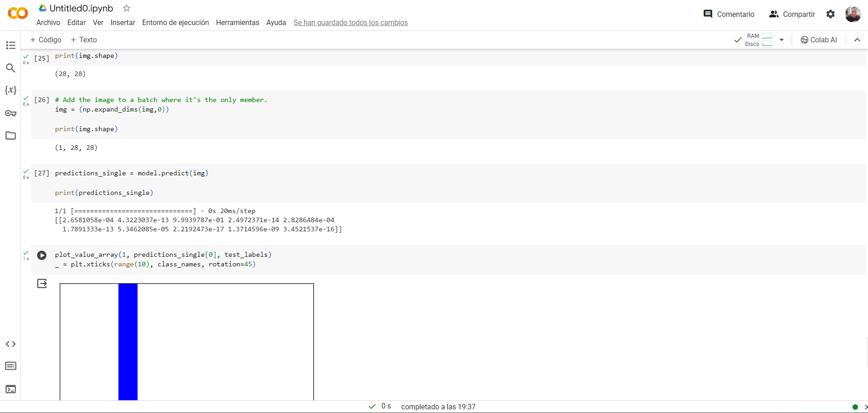Open the variables inspector {x} icon
Screen dimensions: 868x413
click(10, 90)
